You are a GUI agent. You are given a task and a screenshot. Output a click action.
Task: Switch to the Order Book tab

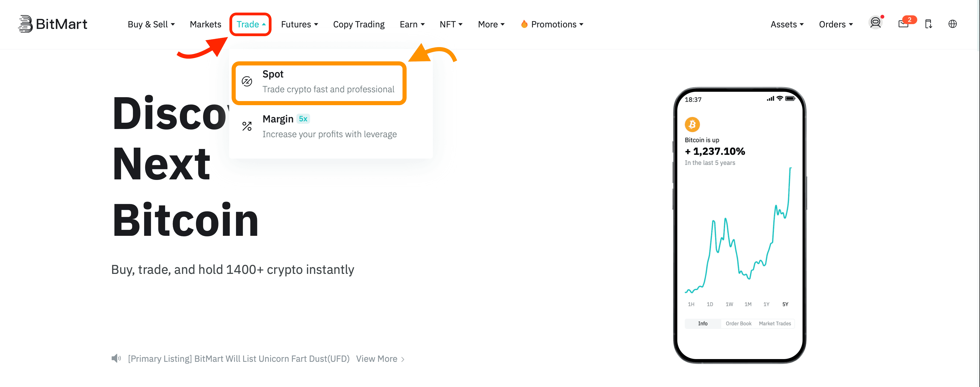(738, 323)
